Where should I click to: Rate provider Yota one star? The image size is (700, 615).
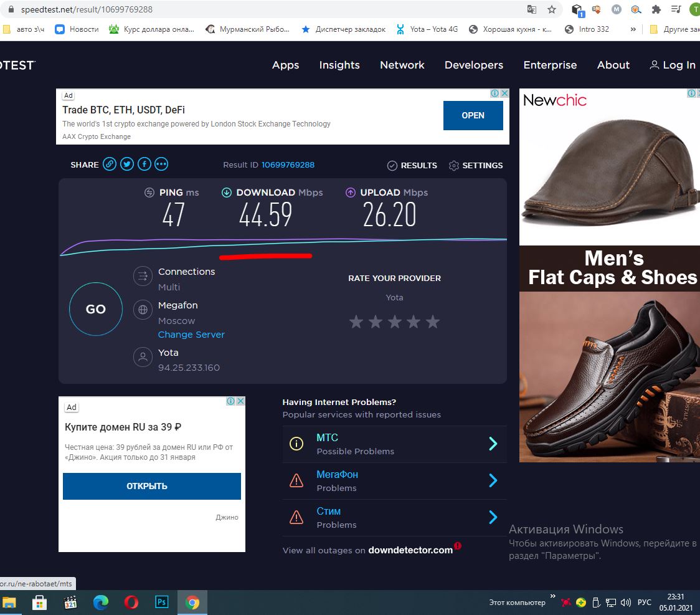tap(356, 322)
